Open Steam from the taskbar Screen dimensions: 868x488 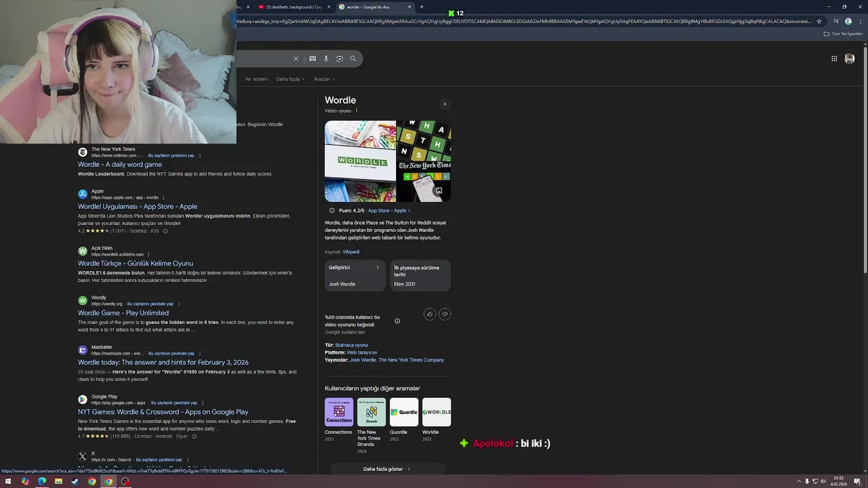coord(75,481)
